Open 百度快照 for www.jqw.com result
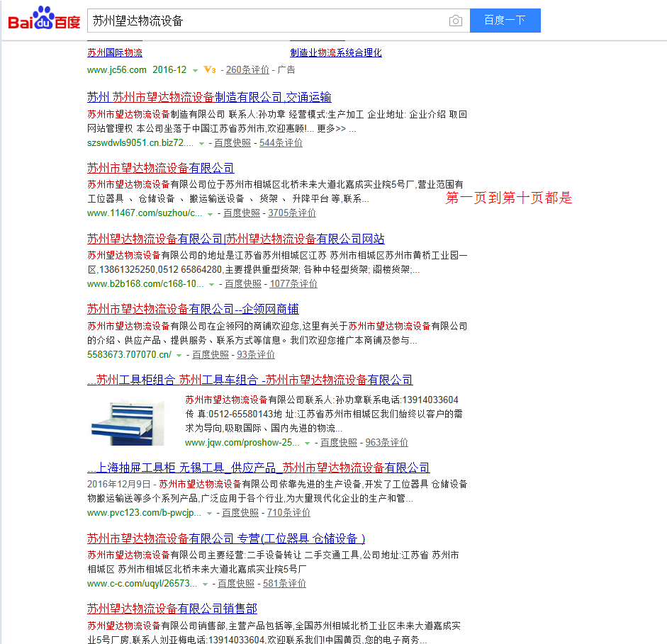This screenshot has height=644, width=667. [339, 443]
